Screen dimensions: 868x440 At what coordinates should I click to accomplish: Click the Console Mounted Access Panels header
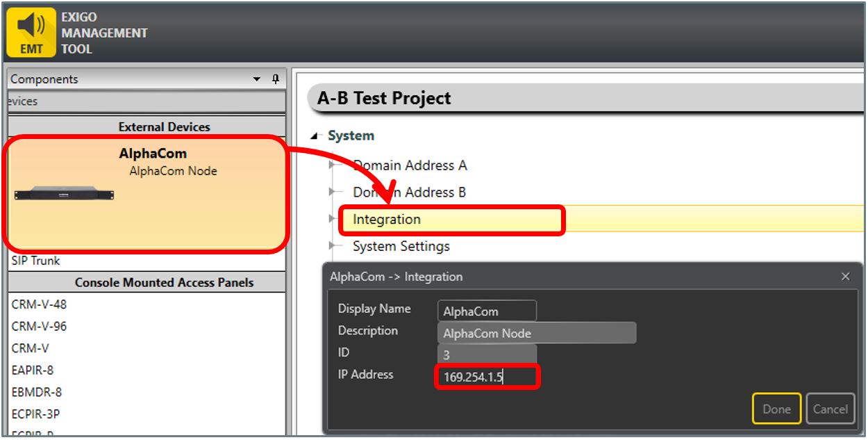(x=164, y=282)
